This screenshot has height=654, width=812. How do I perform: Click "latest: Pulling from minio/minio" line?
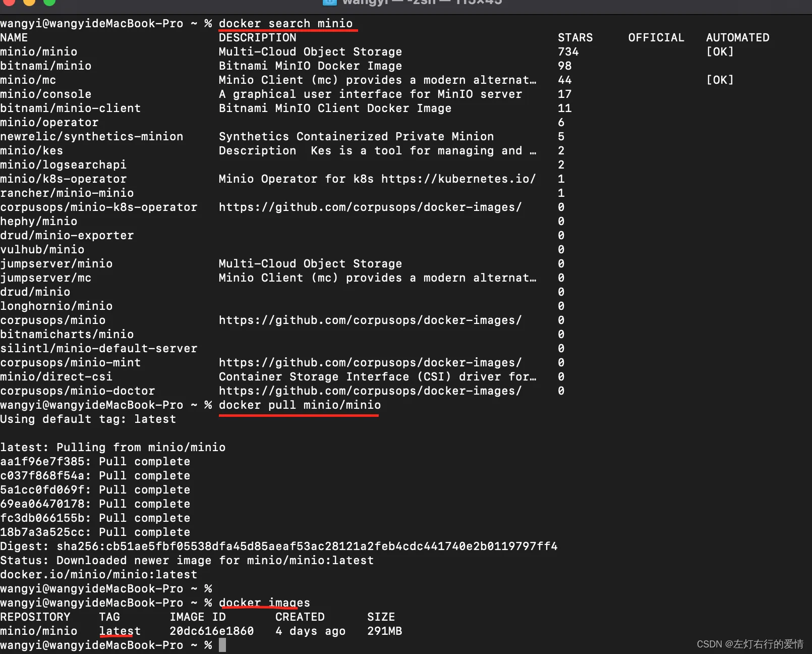pos(113,447)
